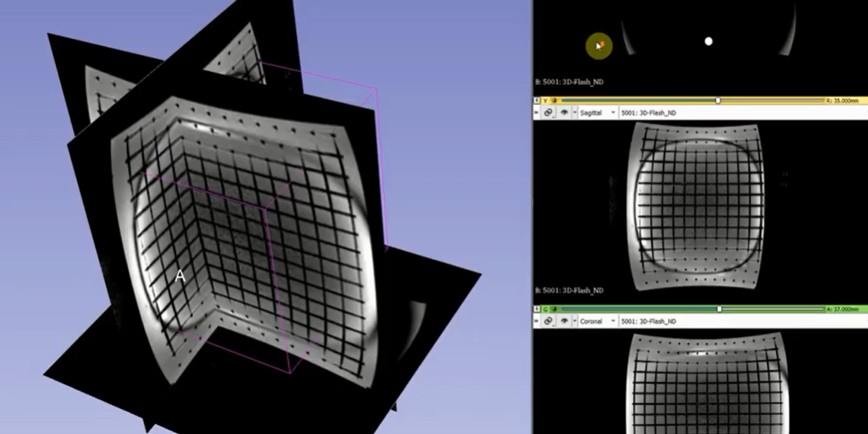868x434 pixels.
Task: Toggle slice linking in the Coronal view controller
Action: [x=549, y=321]
